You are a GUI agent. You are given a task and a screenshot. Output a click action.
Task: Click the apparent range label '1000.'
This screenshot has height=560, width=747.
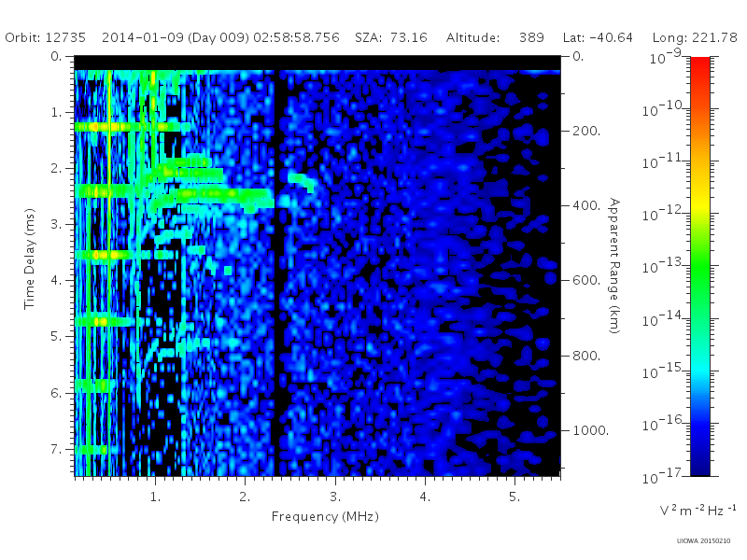590,430
